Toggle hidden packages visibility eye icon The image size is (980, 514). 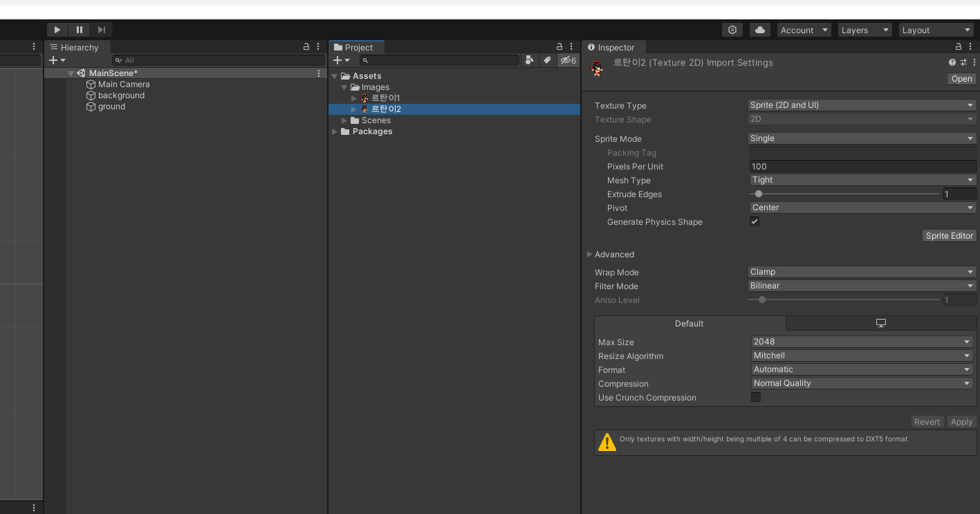pyautogui.click(x=568, y=60)
